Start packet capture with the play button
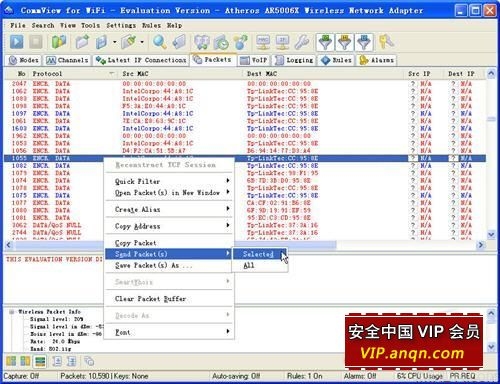500x384 pixels. (x=16, y=42)
